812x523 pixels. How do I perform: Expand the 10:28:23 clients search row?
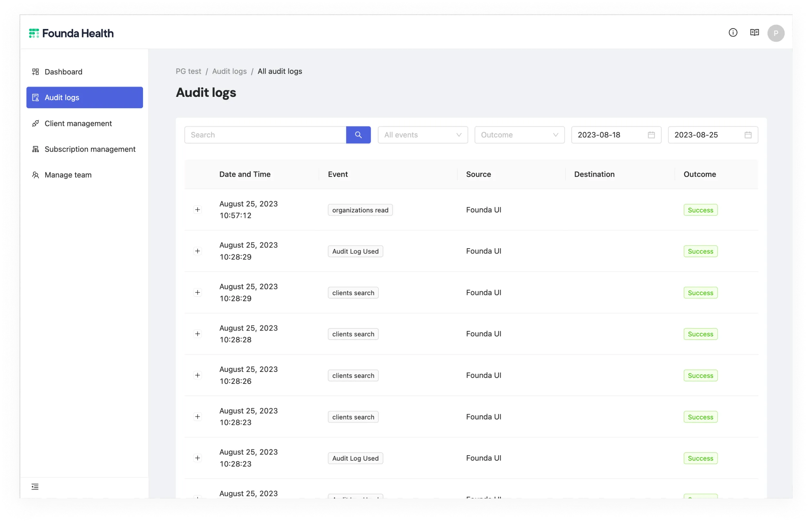pos(197,416)
